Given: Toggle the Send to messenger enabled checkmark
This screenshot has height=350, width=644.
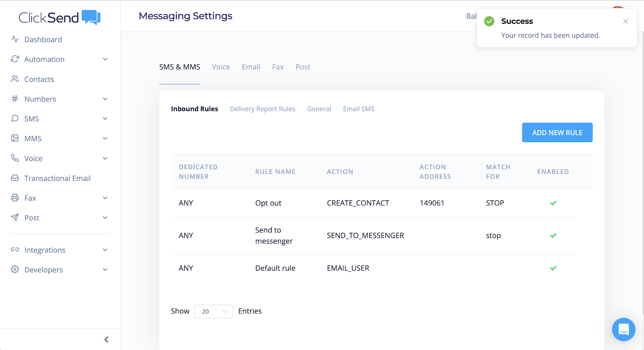Looking at the screenshot, I should [553, 236].
